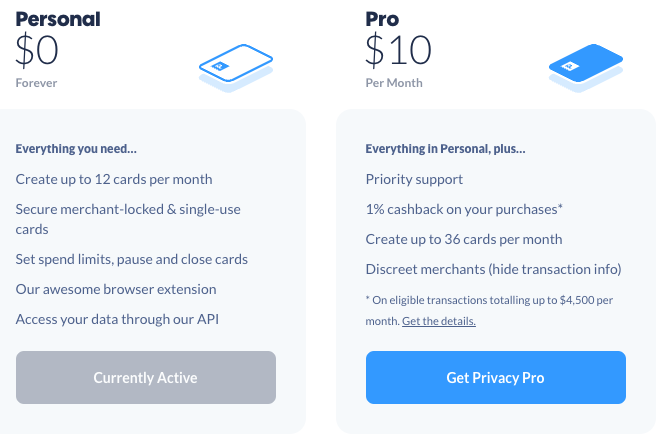
Task: Click Create up to 12 cards per month
Action: 114,179
